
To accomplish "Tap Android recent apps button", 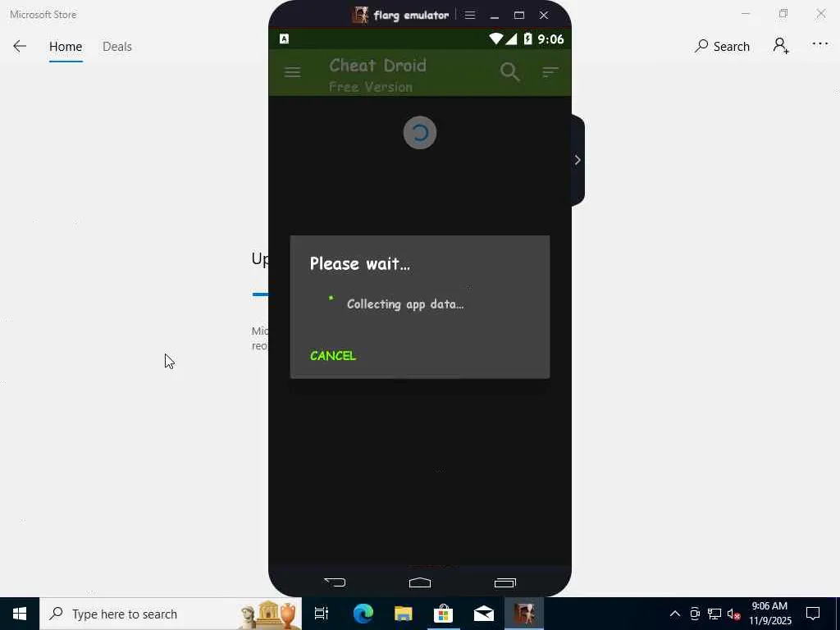I will pos(504,582).
